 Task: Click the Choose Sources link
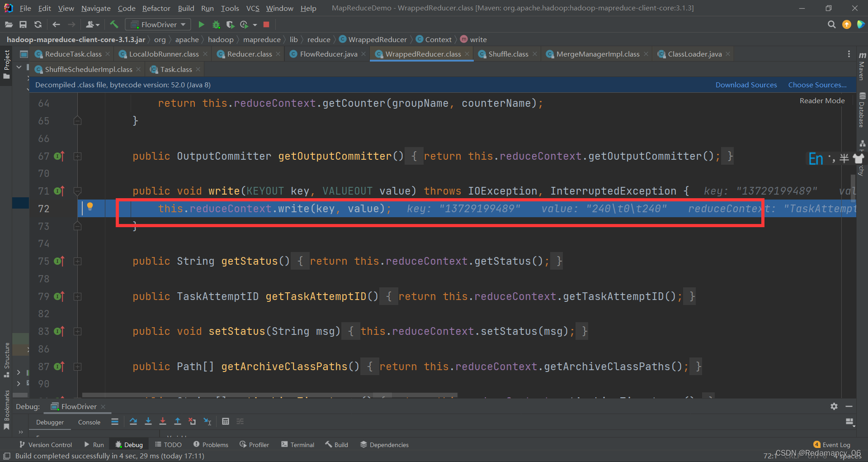click(817, 85)
